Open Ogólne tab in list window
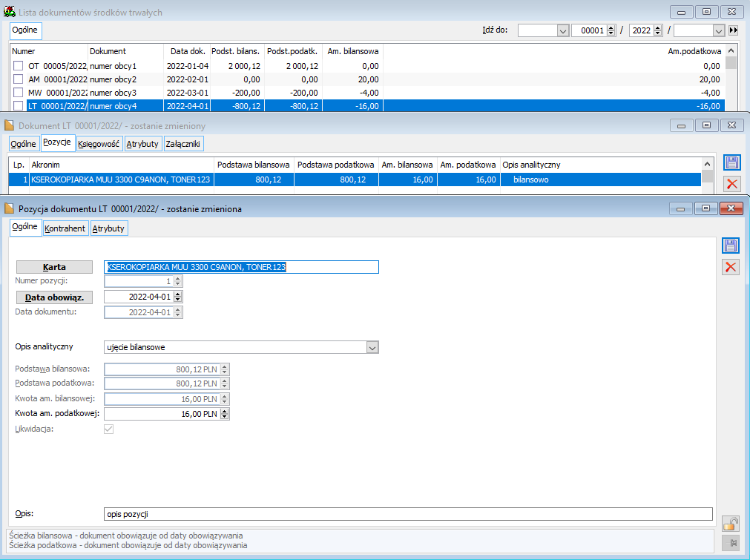Screen dimensions: 750x560 tap(25, 30)
